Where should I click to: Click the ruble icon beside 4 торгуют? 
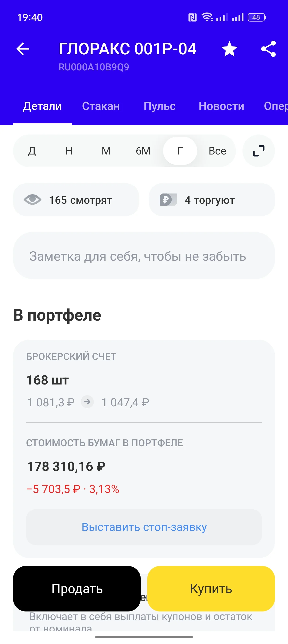[x=168, y=200]
